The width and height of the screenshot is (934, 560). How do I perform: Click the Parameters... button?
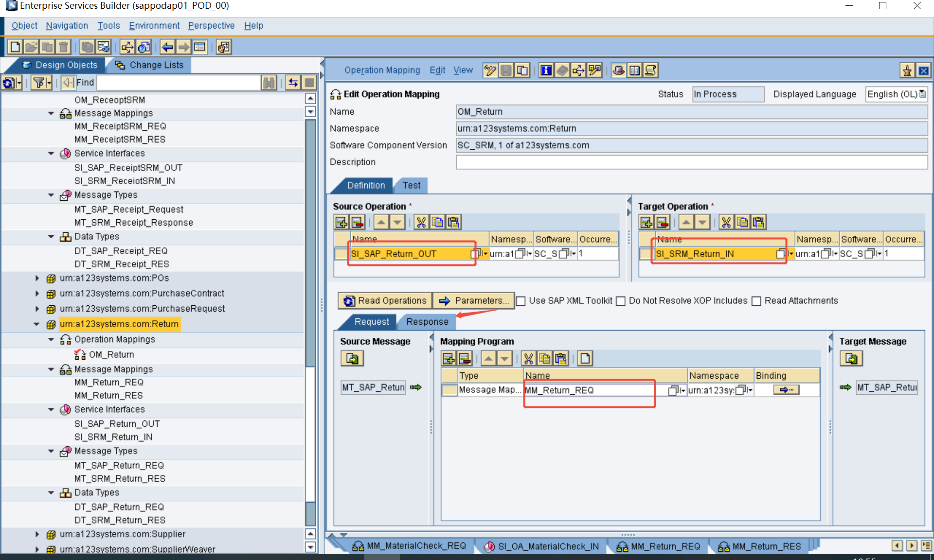[474, 301]
